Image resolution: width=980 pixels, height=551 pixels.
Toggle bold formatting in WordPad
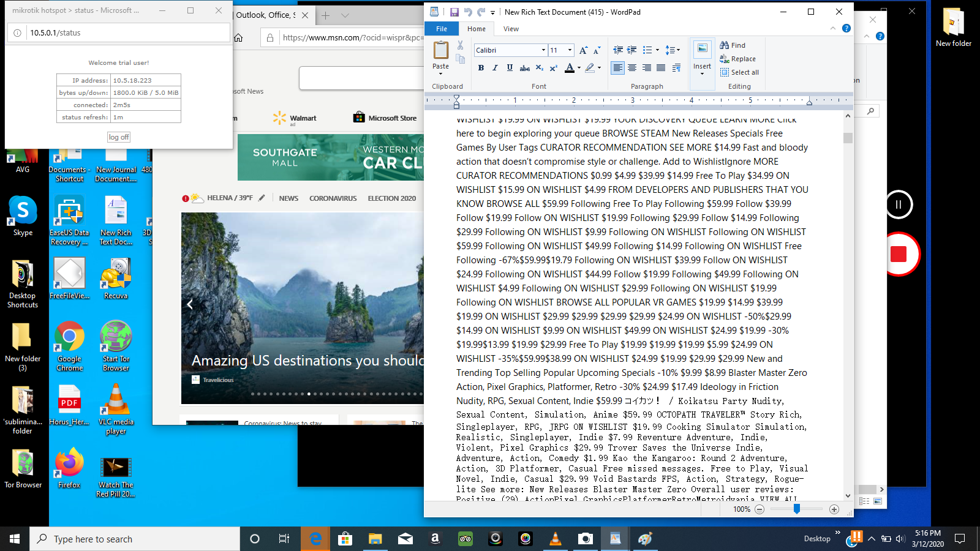pyautogui.click(x=481, y=68)
